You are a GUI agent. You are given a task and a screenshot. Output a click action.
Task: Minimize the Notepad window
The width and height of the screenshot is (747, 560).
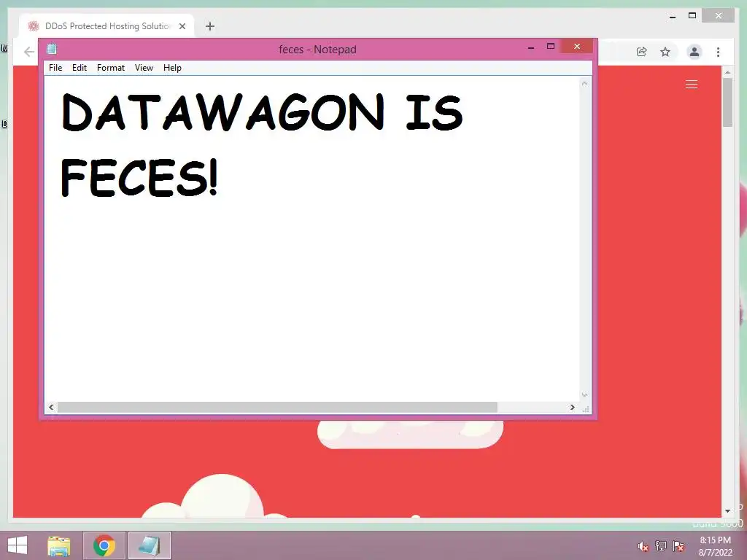coord(531,47)
